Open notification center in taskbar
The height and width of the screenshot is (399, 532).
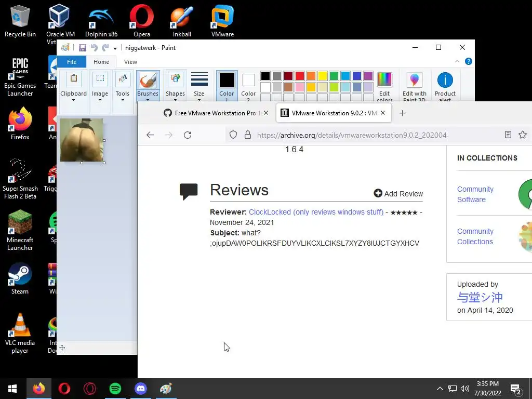515,389
